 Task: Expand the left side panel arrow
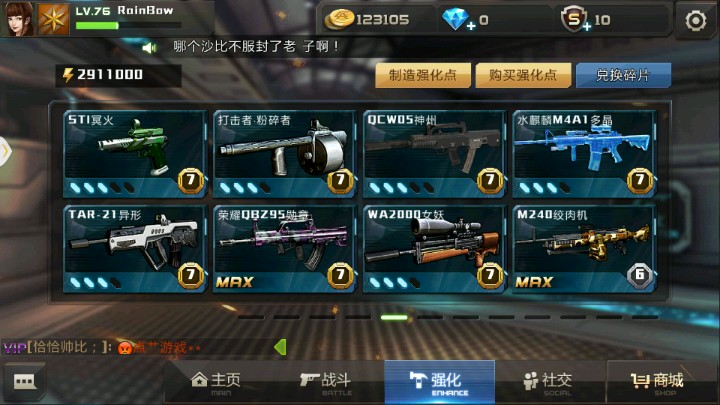coord(5,151)
